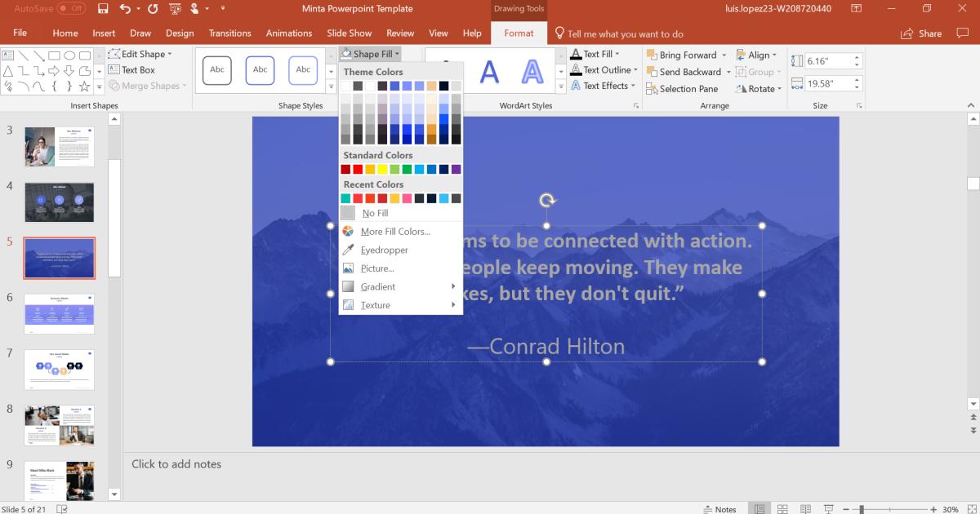This screenshot has width=980, height=514.
Task: Open the Slide Show ribbon tab
Action: click(349, 33)
